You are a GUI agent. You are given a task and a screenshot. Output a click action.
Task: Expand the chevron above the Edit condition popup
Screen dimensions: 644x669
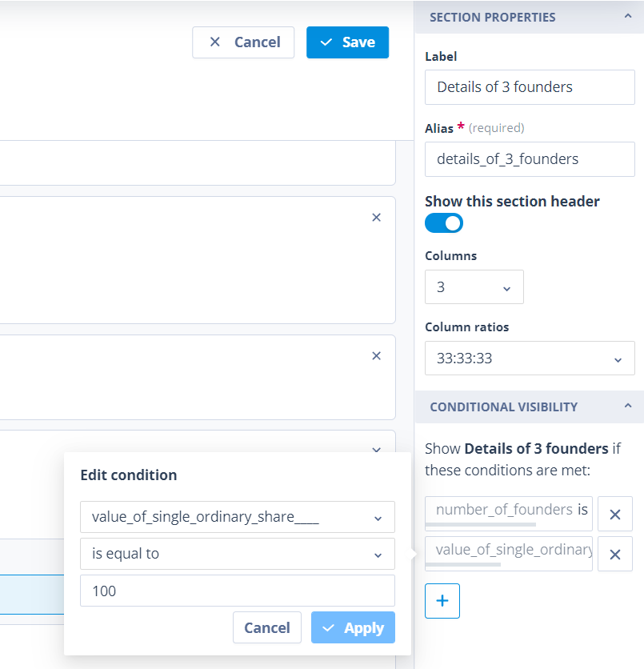376,449
